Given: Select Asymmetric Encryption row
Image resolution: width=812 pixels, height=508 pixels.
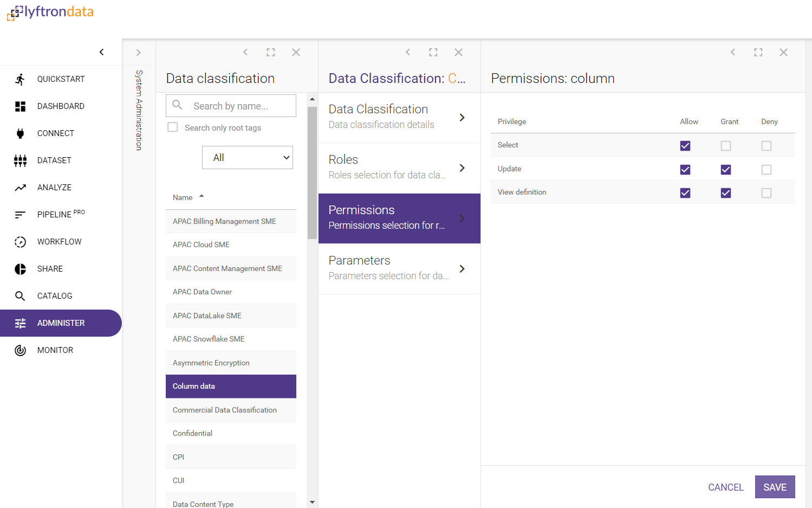Looking at the screenshot, I should (x=231, y=363).
